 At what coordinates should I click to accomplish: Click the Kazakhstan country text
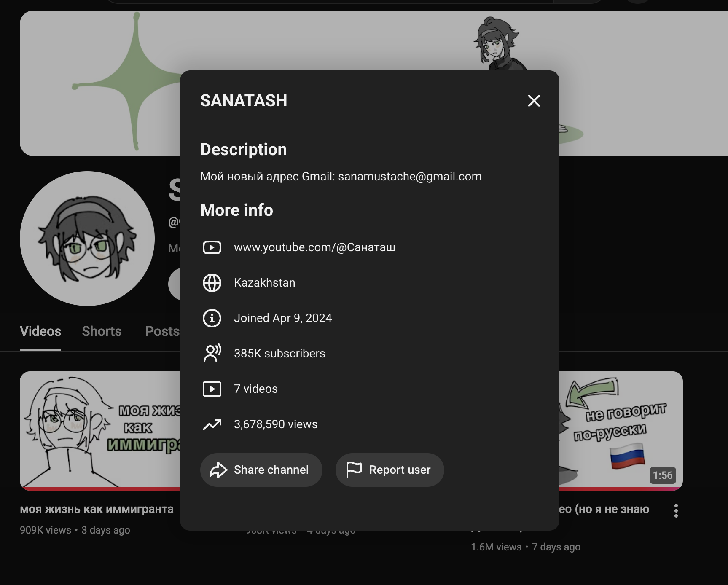point(264,283)
